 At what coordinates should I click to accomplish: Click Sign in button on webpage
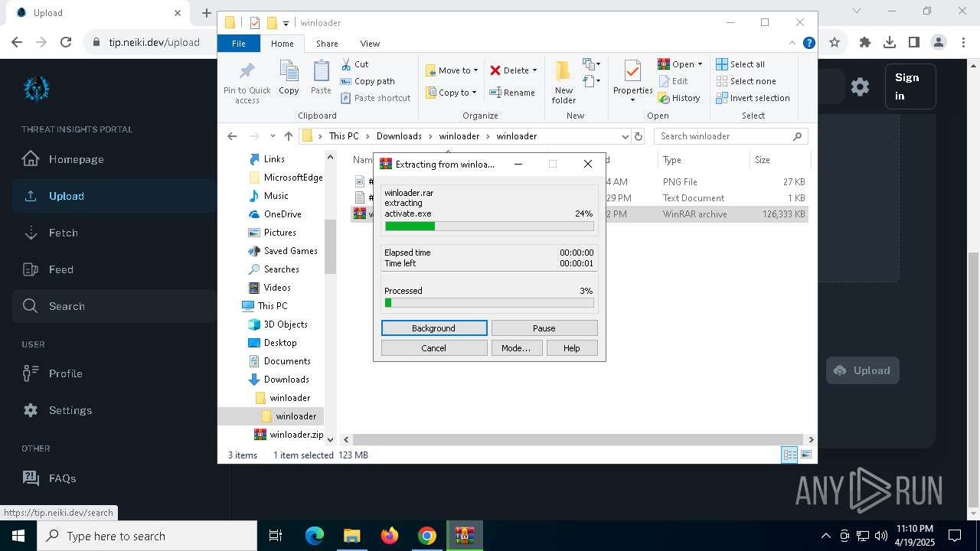click(x=910, y=86)
